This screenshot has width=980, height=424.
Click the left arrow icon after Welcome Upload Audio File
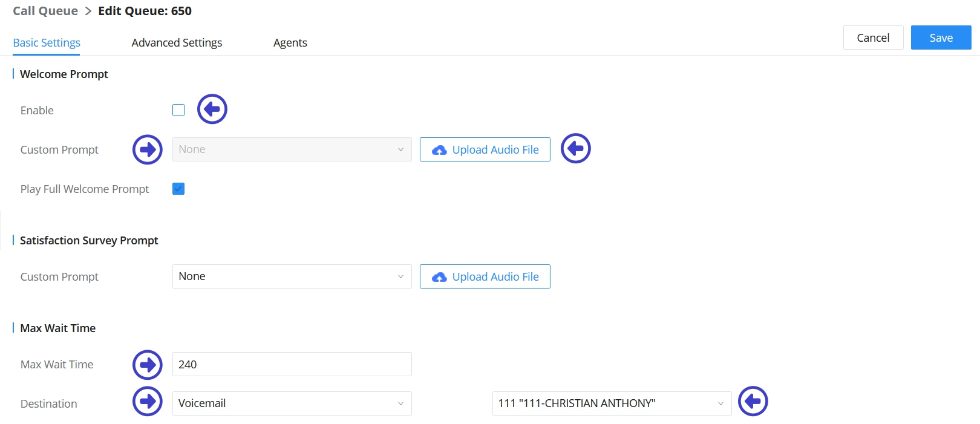point(575,149)
